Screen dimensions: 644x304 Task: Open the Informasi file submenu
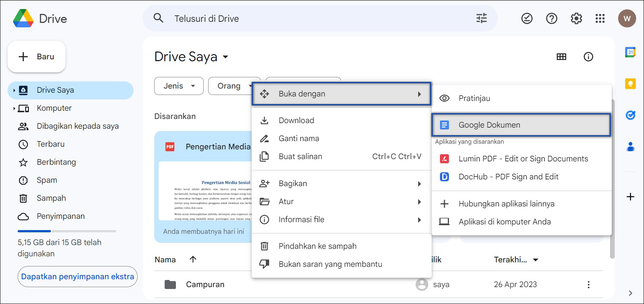click(341, 220)
